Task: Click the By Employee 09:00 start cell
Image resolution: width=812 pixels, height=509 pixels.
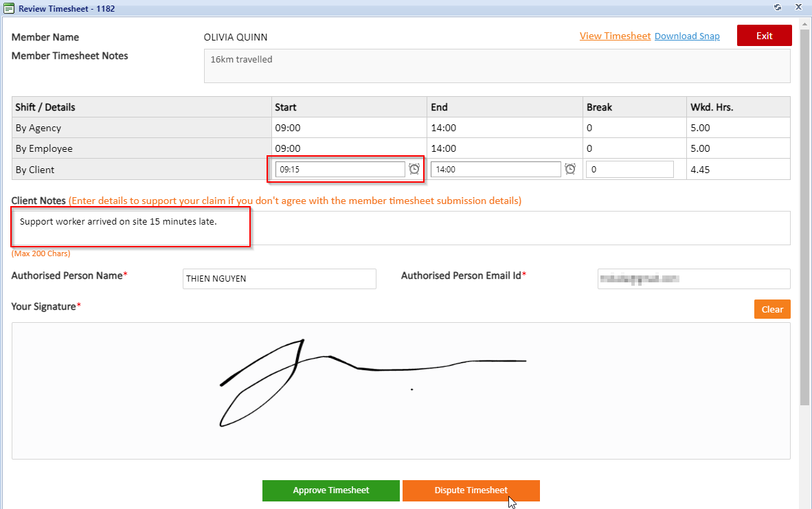Action: (350, 148)
